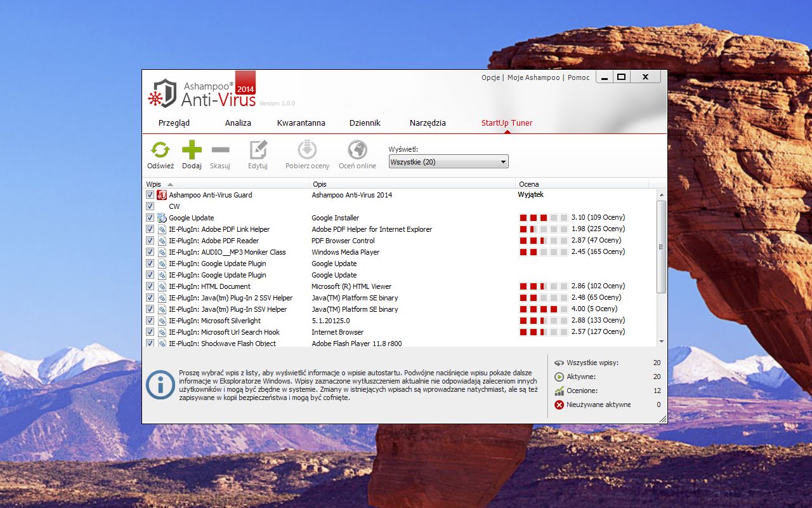
Task: Click 'Windows Media Player' description cell
Action: [x=346, y=252]
